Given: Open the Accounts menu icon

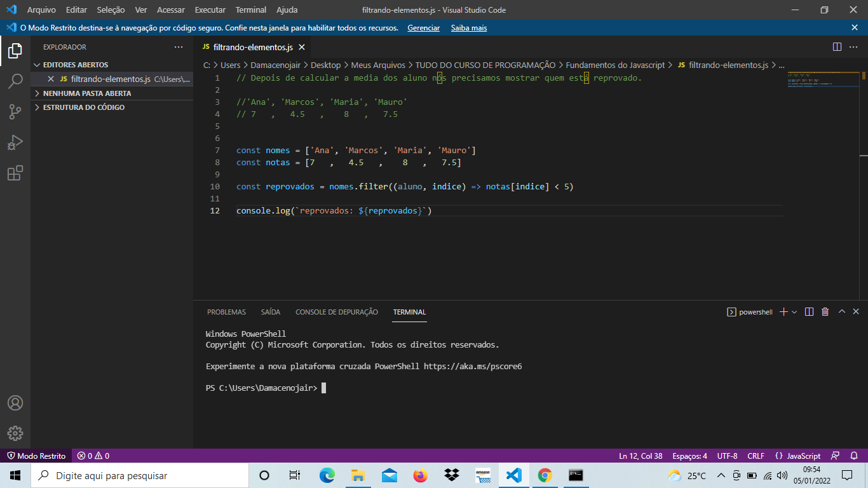Looking at the screenshot, I should [x=15, y=403].
